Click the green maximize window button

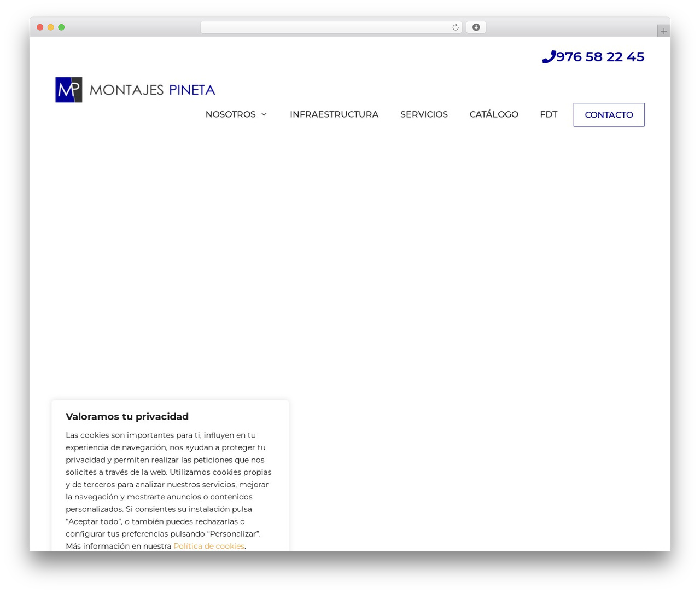(61, 27)
